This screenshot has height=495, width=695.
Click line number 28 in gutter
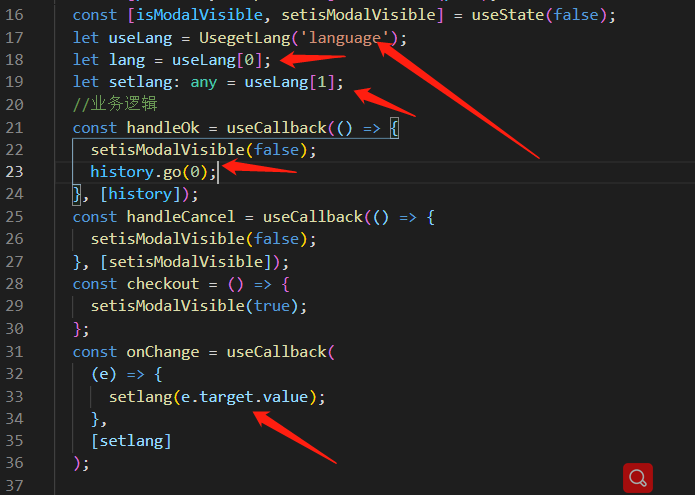14,284
